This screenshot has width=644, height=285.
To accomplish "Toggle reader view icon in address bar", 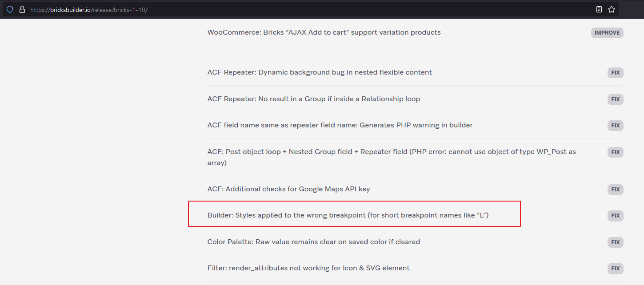I will pyautogui.click(x=599, y=9).
